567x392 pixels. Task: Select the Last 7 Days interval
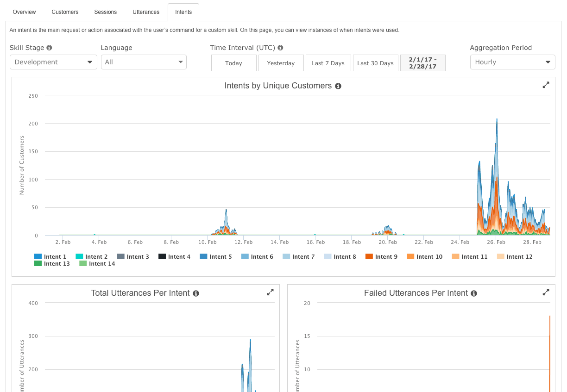(x=328, y=63)
